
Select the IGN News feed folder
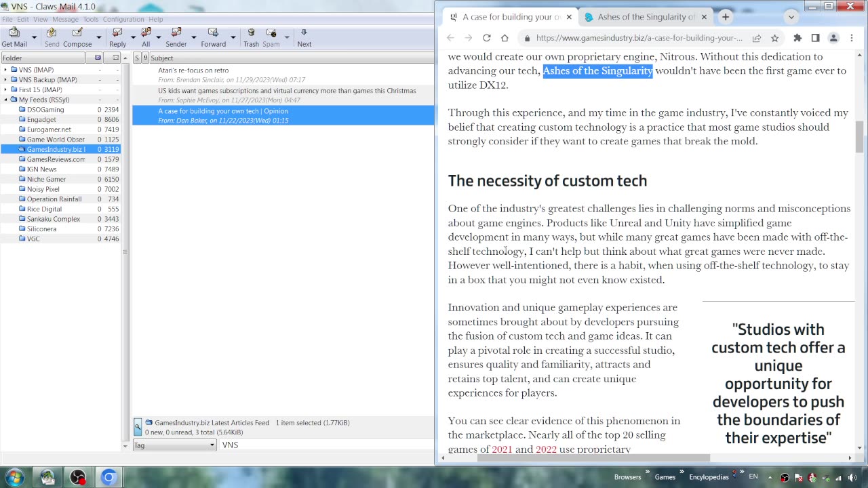click(x=41, y=169)
